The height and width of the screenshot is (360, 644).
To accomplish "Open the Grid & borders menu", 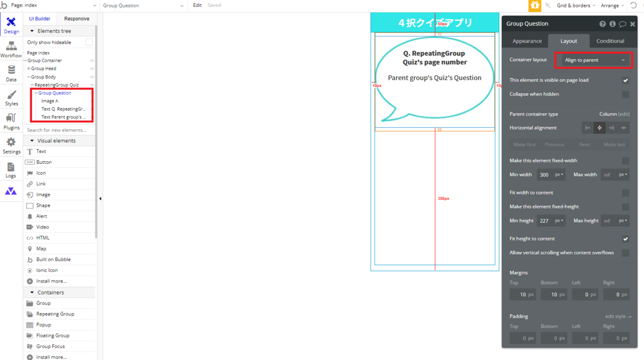I will (x=576, y=5).
